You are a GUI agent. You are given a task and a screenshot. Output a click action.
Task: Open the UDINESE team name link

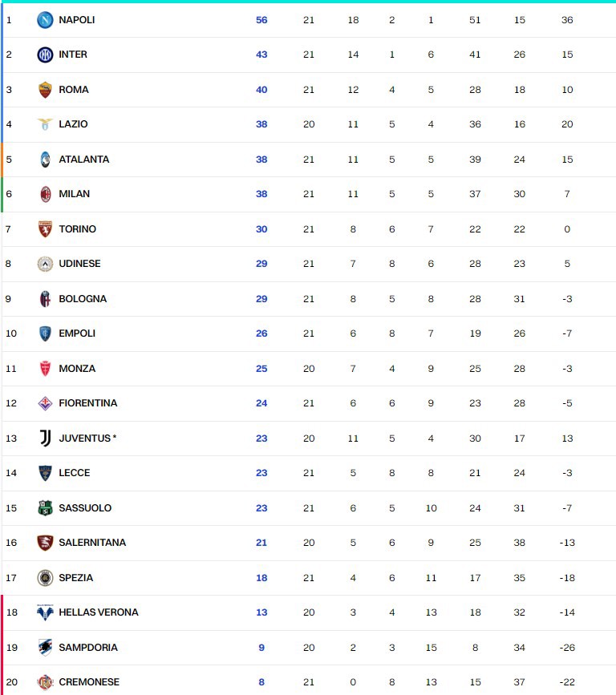coord(80,264)
